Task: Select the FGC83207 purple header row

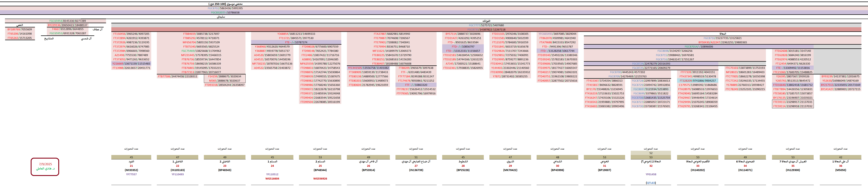Action: (225, 12)
